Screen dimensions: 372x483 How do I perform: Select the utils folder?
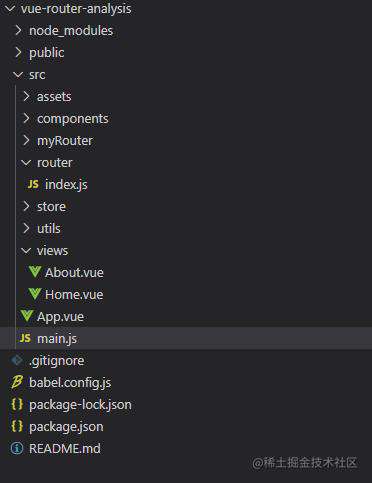click(x=49, y=229)
